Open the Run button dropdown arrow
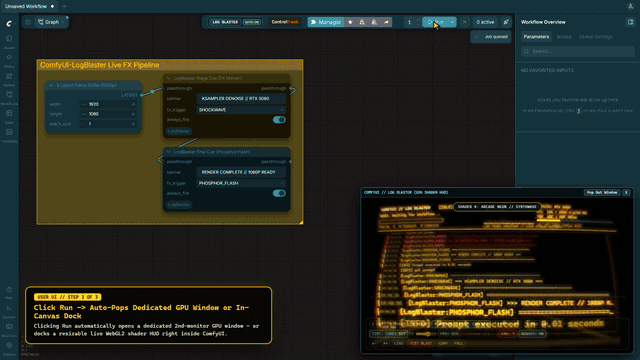 click(x=452, y=22)
